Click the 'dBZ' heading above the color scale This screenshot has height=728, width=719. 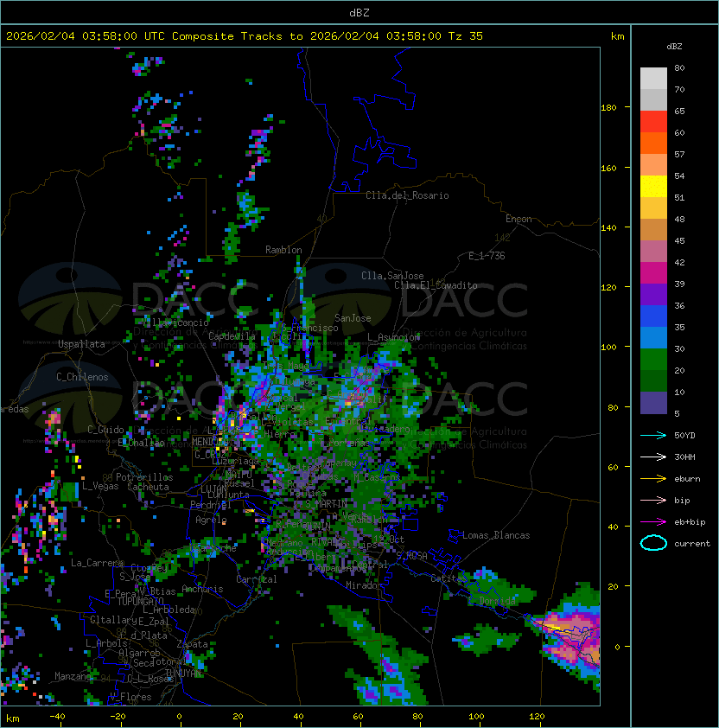pos(674,47)
